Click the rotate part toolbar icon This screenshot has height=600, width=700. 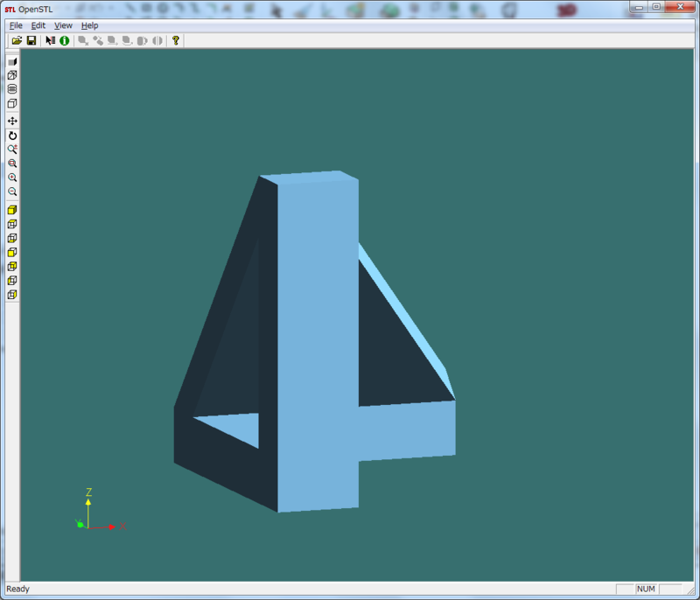[127, 40]
